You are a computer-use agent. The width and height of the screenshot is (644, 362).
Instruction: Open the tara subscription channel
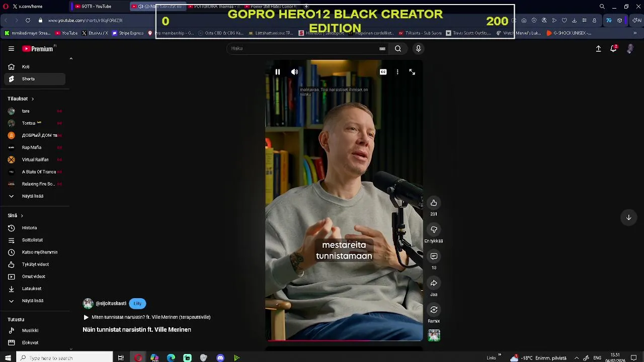[35, 111]
